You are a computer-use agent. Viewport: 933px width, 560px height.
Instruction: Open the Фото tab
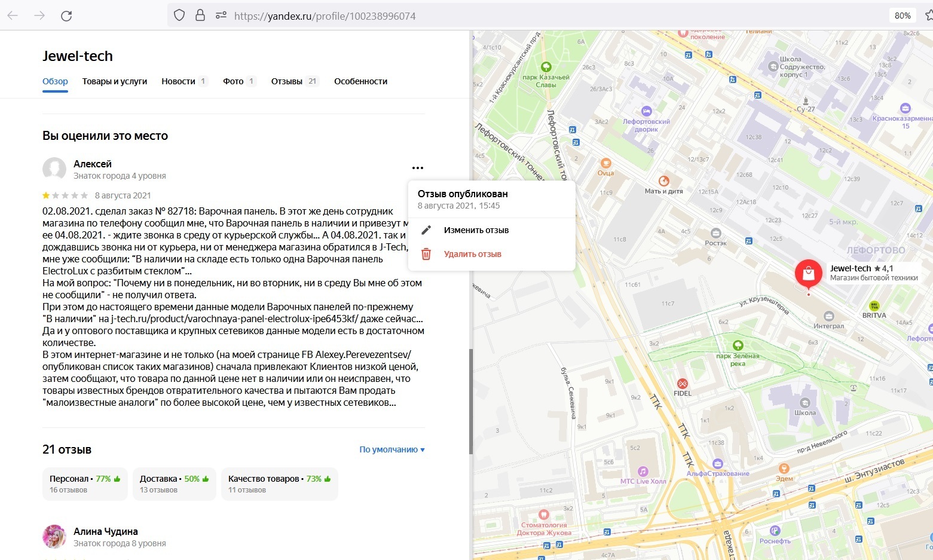tap(240, 81)
